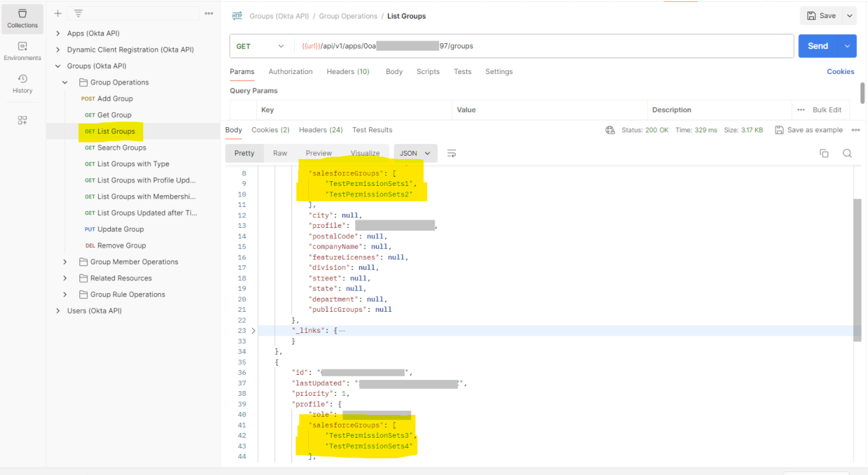Open the Cookies link

pyautogui.click(x=840, y=72)
